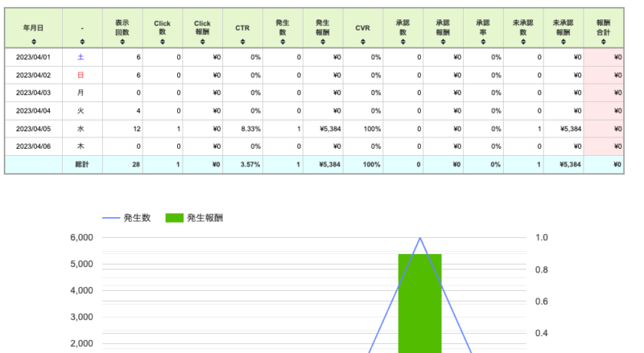Screen dimensions: 644x353
Task: Sort by Click数 column arrows
Action: click(163, 42)
